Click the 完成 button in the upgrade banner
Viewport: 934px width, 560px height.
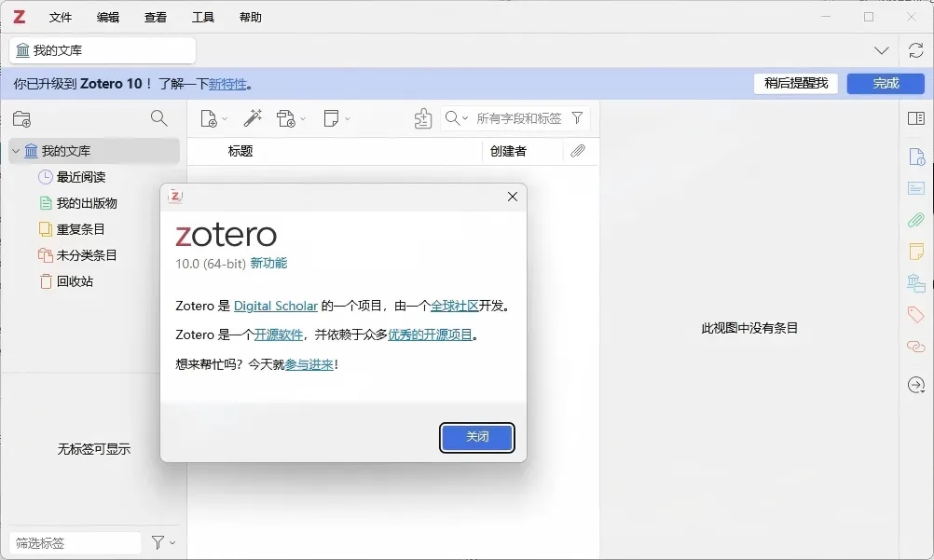click(x=886, y=84)
